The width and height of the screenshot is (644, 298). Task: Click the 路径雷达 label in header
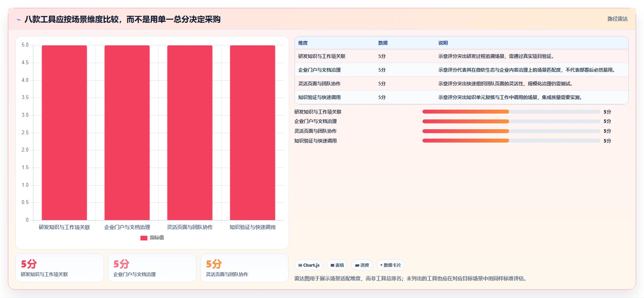[617, 19]
